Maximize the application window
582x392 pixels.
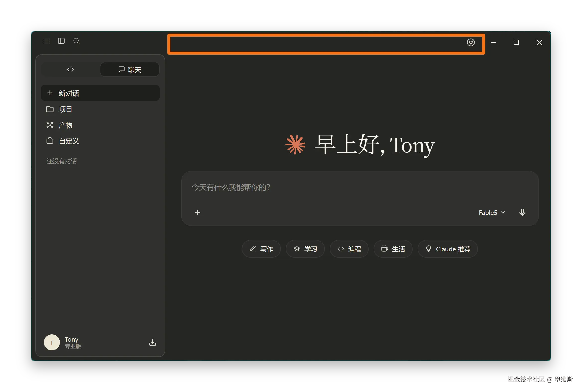coord(516,42)
